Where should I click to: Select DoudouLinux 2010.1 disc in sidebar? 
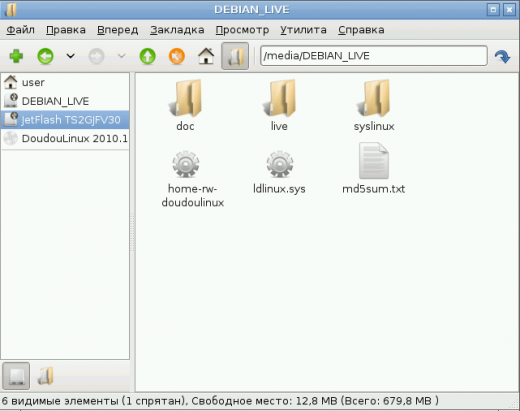pos(65,138)
